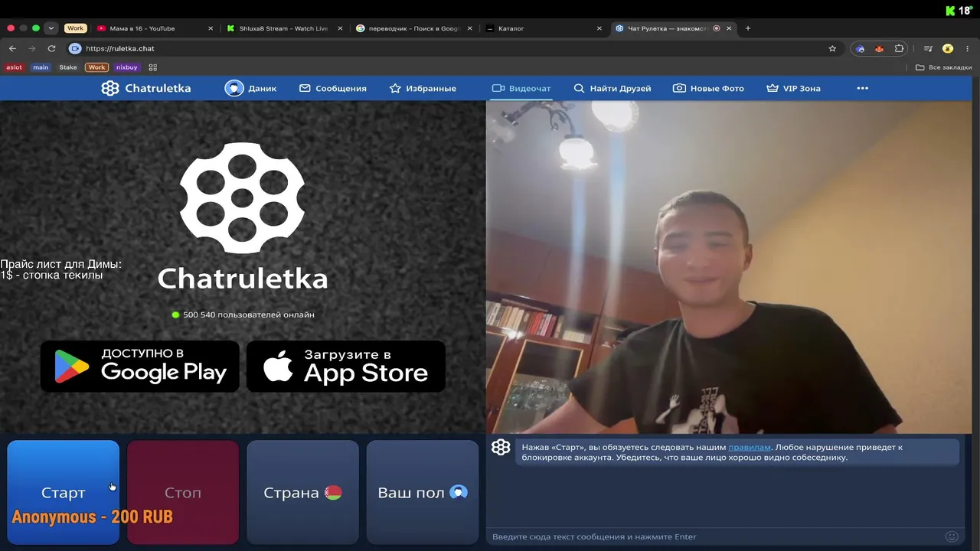
Task: Open the browser profile avatar
Action: tap(948, 48)
